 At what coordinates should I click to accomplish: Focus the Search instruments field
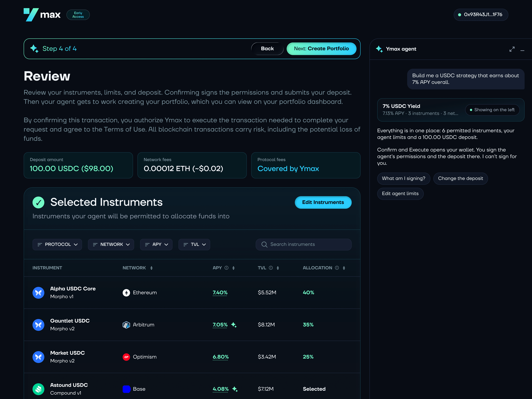tap(304, 244)
